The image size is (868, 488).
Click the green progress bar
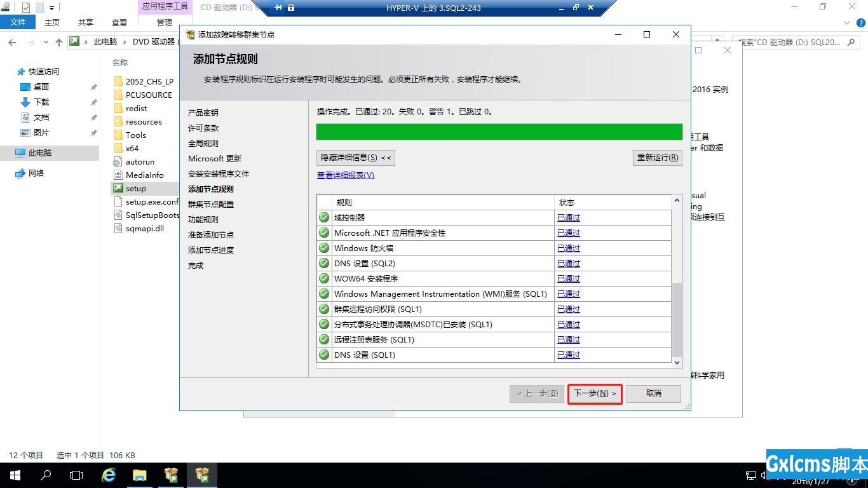(499, 132)
